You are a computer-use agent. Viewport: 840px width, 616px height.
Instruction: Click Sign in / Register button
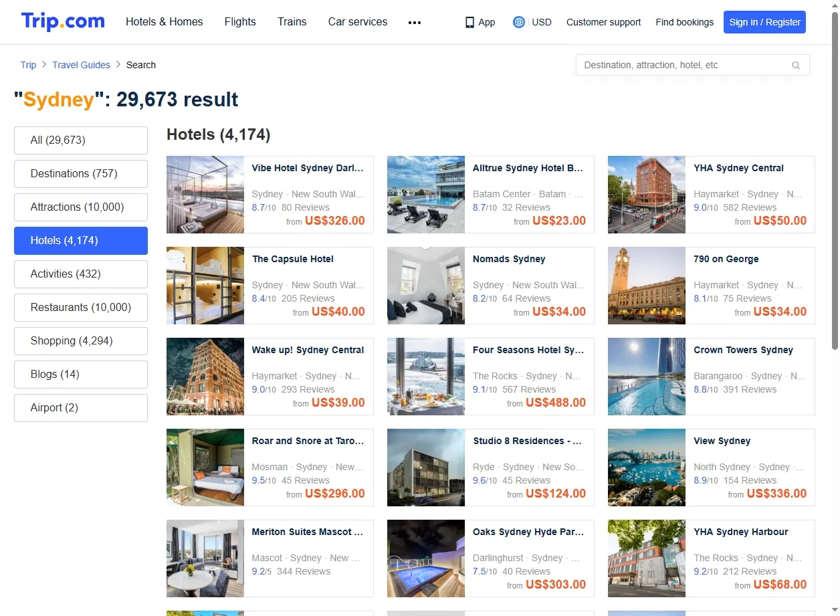coord(764,22)
